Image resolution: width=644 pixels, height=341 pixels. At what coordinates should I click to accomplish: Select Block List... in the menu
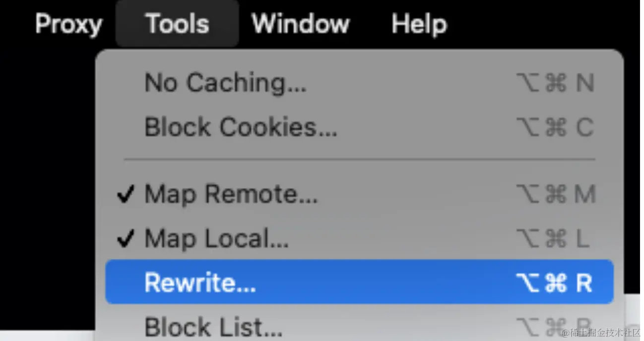[213, 326]
